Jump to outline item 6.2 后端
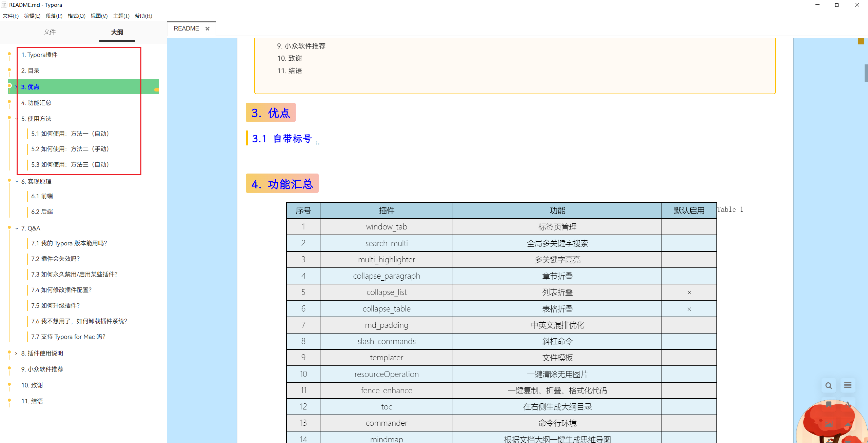Screen dimensions: 868x443 [42, 212]
